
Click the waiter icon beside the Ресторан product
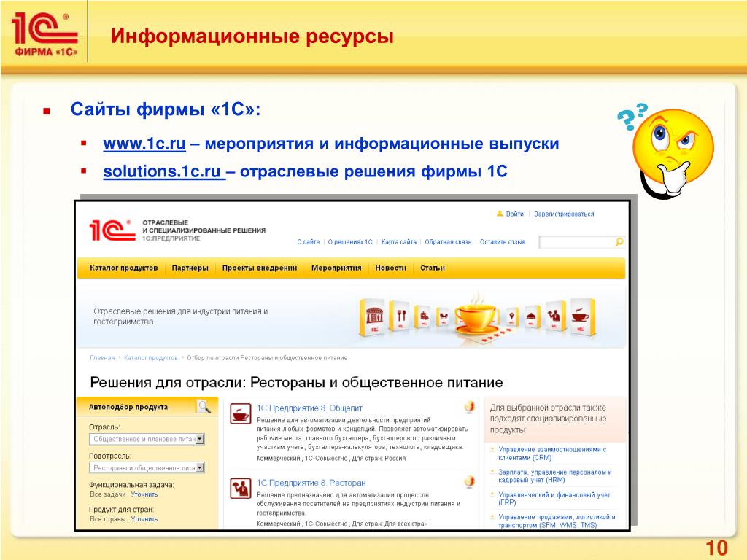[x=240, y=488]
